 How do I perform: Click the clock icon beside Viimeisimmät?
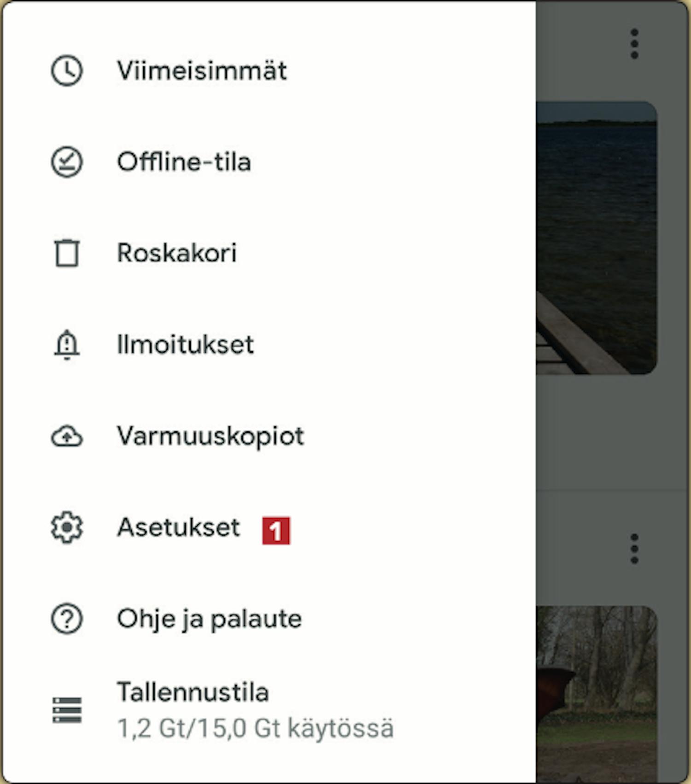[x=67, y=71]
